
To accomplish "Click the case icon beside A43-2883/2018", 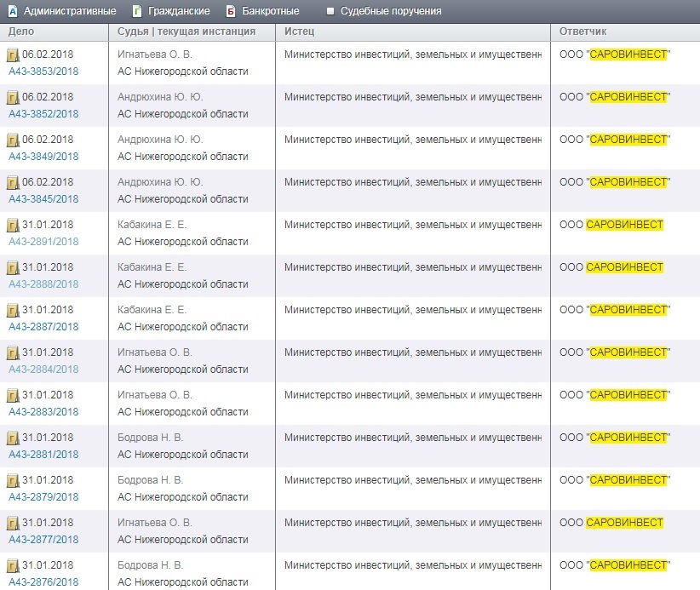I will click(13, 396).
